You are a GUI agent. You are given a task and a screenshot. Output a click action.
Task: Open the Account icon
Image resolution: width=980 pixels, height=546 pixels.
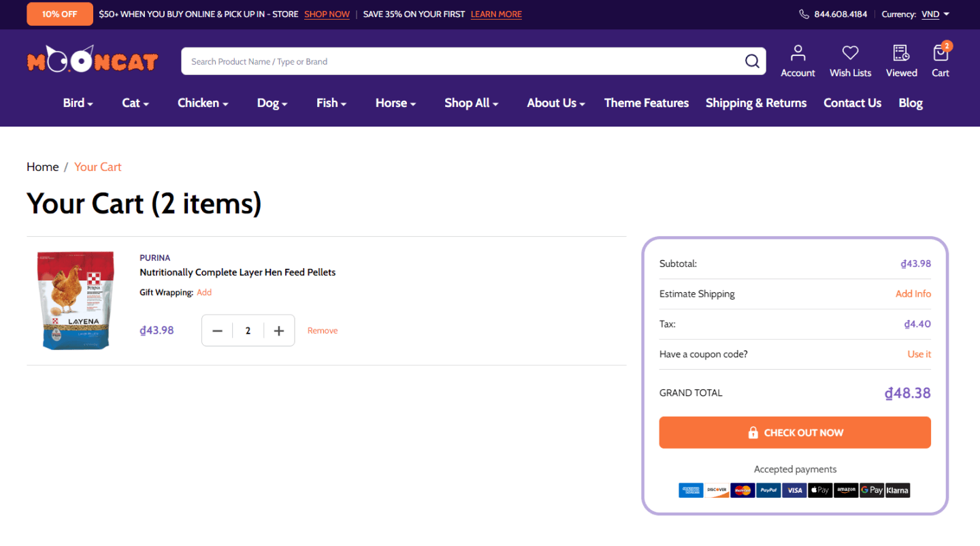click(798, 61)
